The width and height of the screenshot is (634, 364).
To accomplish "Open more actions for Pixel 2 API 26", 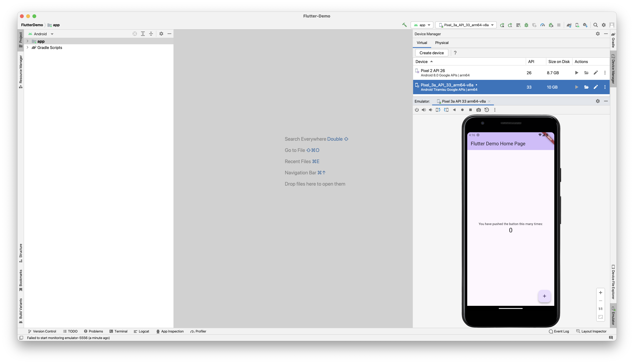I will point(605,73).
